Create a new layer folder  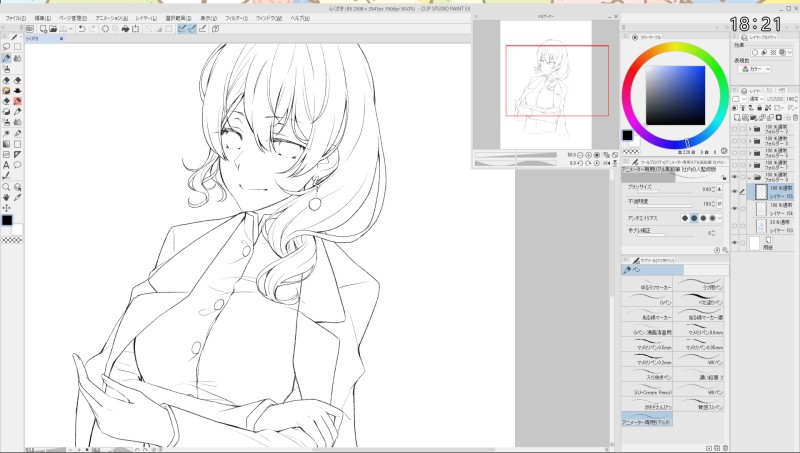point(753,117)
